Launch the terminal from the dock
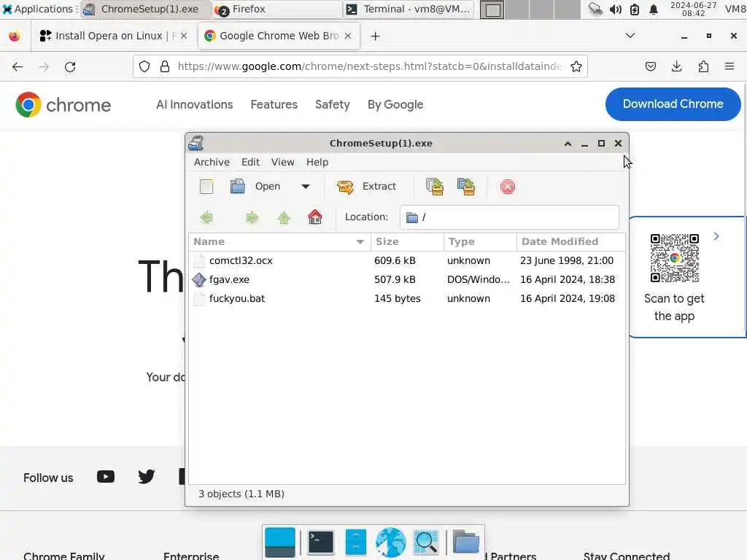 click(320, 542)
